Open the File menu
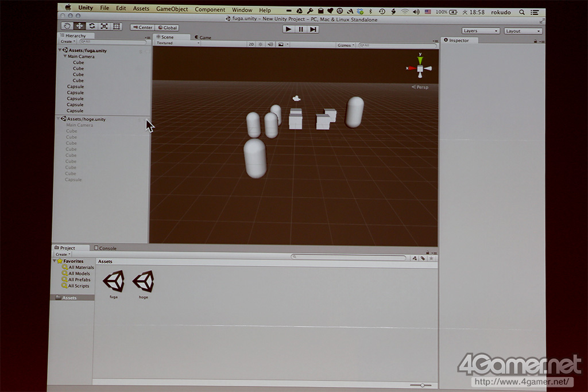This screenshot has width=588, height=392. 105,8
